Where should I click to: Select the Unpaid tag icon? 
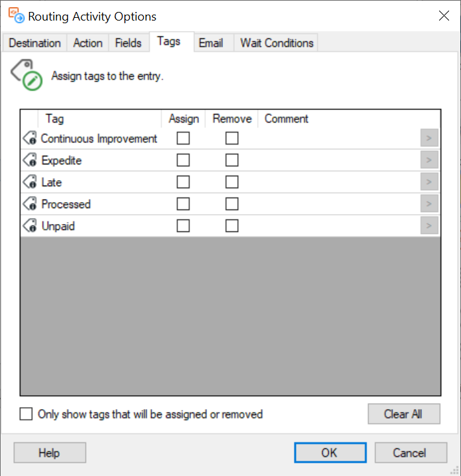(30, 226)
